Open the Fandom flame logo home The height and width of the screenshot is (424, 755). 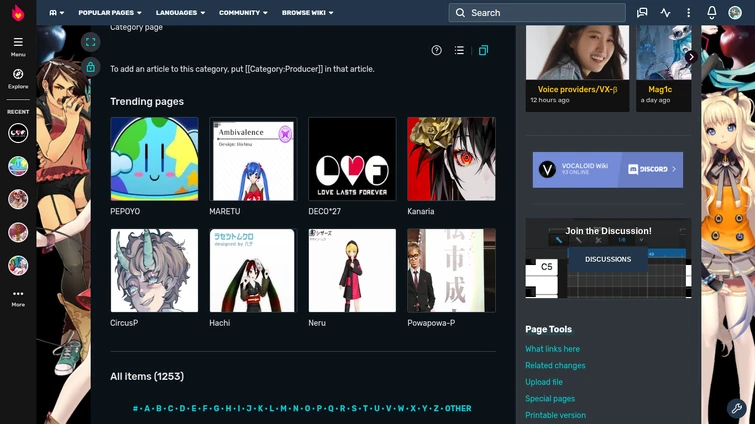coord(18,13)
